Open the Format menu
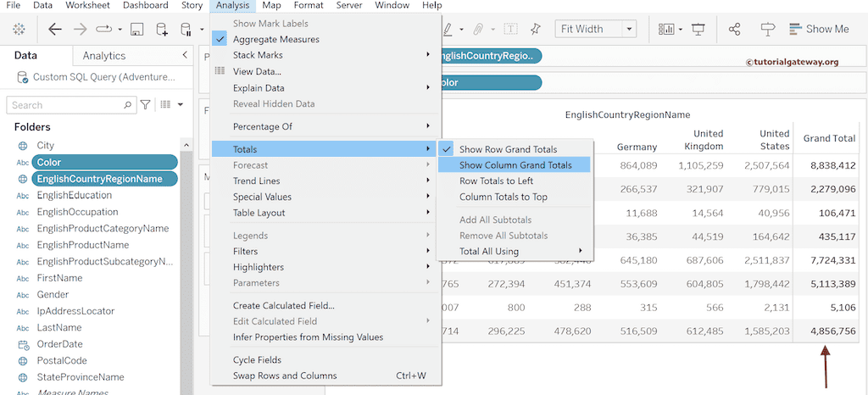868x395 pixels. 309,6
